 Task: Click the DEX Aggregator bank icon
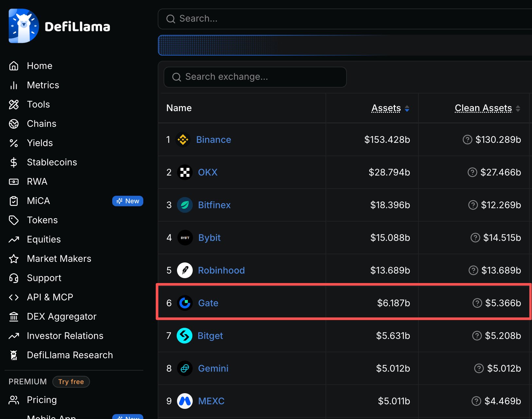(14, 316)
